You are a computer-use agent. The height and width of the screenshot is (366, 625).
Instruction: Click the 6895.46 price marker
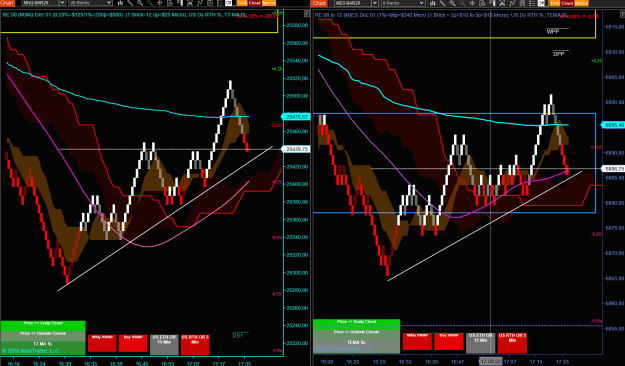(613, 125)
